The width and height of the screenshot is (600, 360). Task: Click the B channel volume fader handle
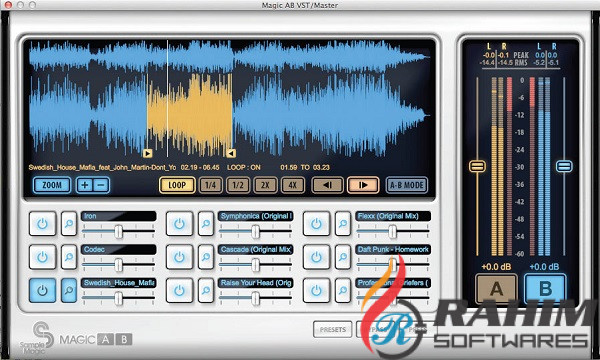click(564, 166)
